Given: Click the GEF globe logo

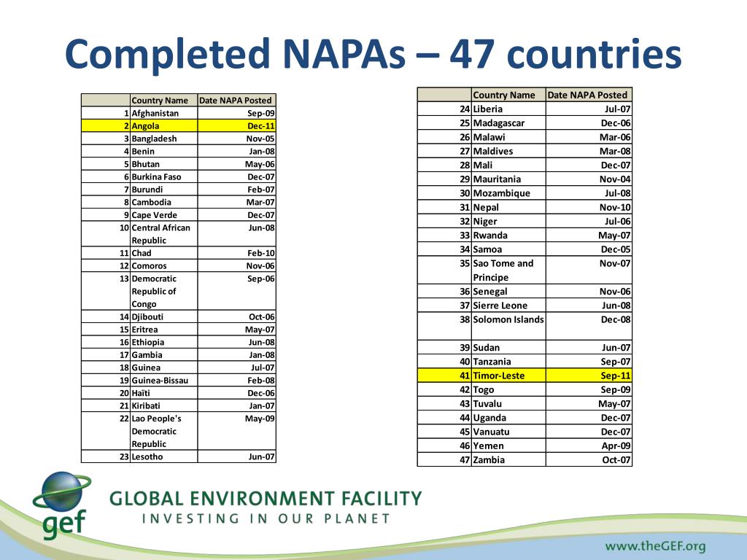Looking at the screenshot, I should 62,505.
